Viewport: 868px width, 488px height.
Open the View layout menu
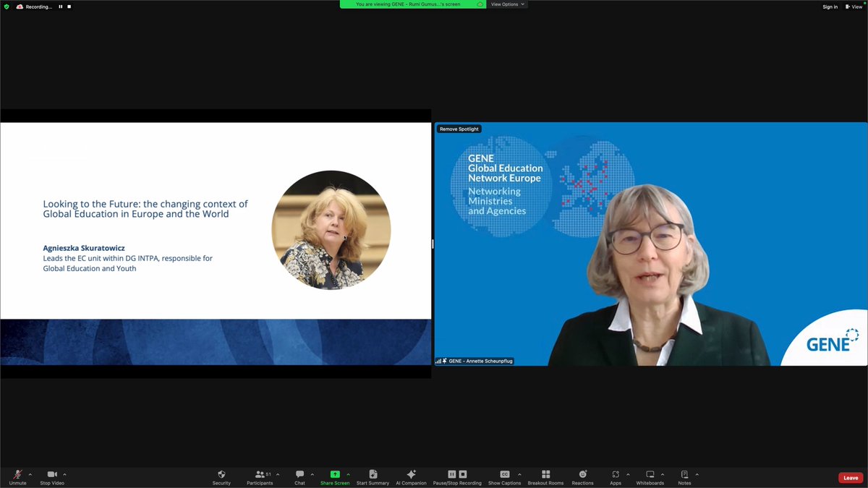(x=856, y=7)
